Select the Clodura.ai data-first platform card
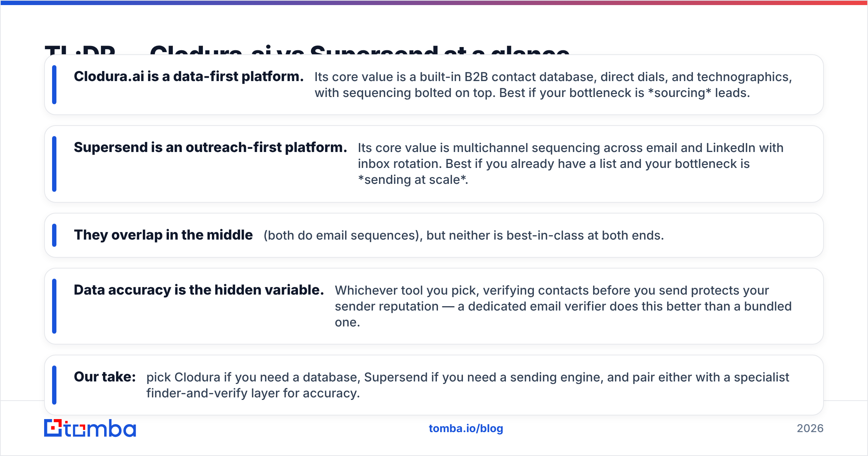Image resolution: width=868 pixels, height=456 pixels. tap(434, 85)
